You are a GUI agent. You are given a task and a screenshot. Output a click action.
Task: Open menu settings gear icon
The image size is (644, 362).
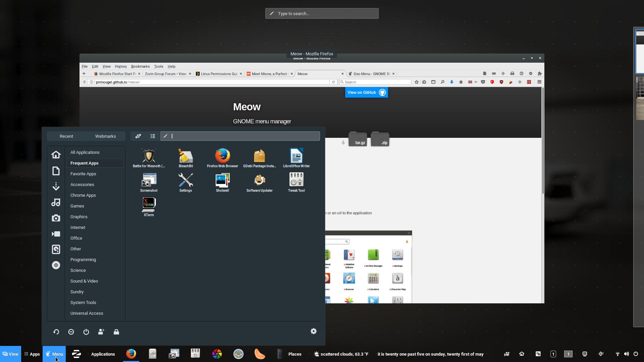pyautogui.click(x=313, y=331)
